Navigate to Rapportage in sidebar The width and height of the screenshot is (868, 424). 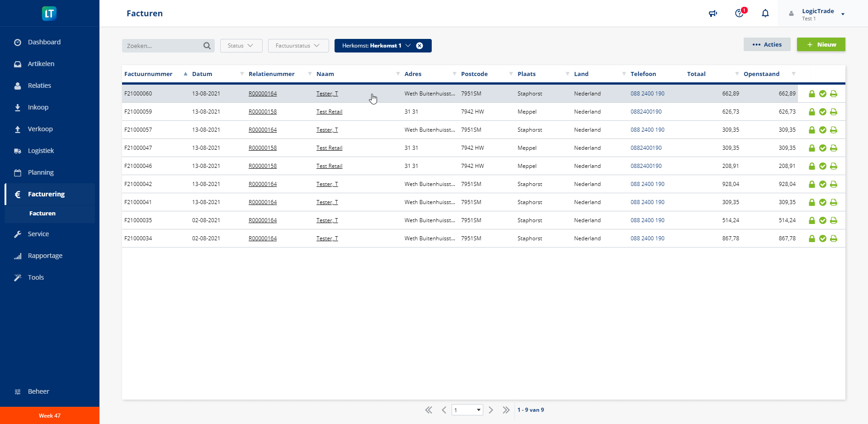point(45,256)
